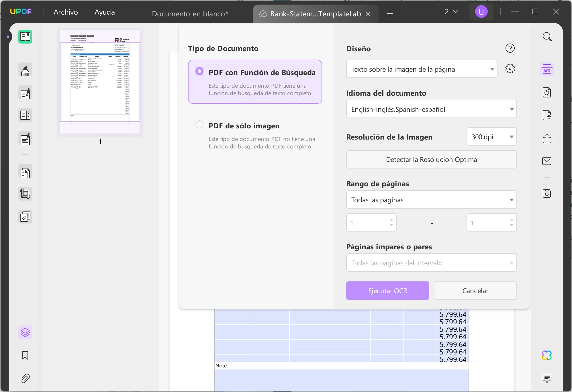Click the Páginas impares o pares label
Viewport: 572px width, 392px height.
(389, 247)
